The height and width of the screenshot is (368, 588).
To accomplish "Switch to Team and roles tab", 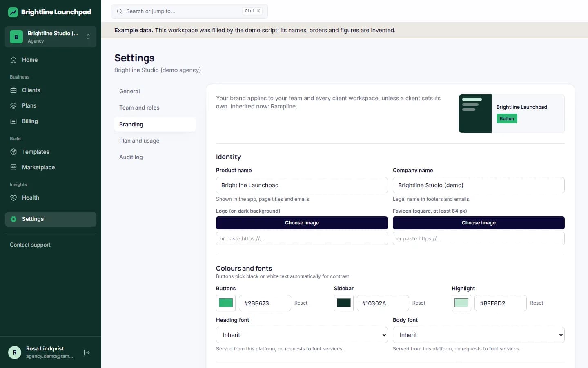I will click(155, 108).
